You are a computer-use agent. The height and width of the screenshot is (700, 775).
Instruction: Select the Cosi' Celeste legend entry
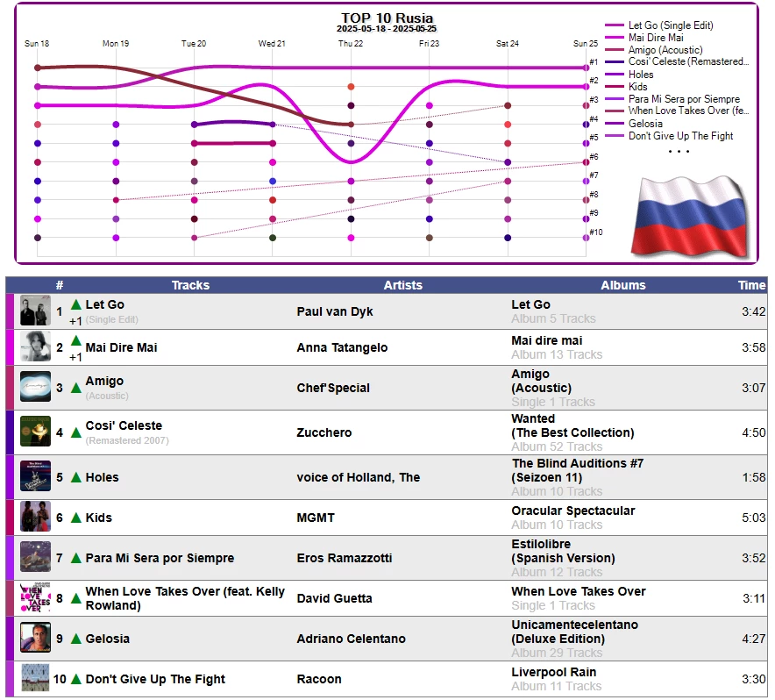pyautogui.click(x=677, y=61)
